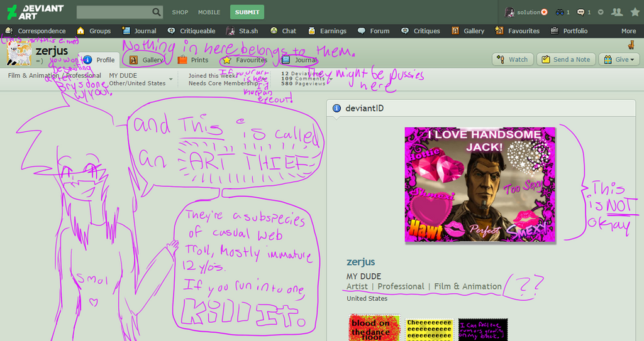
Task: Open Critiques in the toolbar
Action: [421, 31]
